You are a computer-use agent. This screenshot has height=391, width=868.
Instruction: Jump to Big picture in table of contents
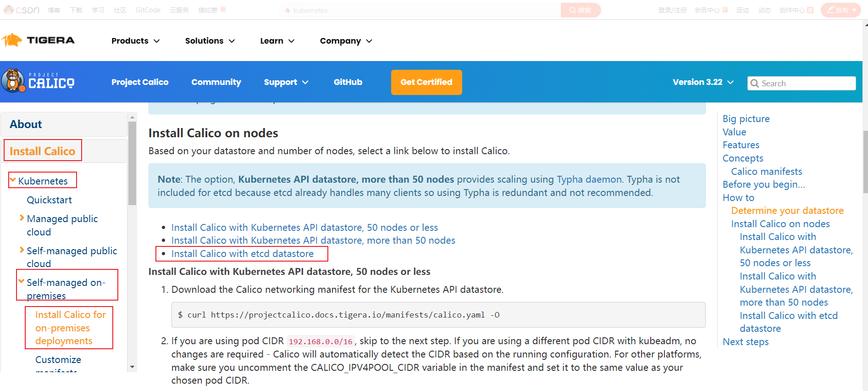click(x=746, y=119)
